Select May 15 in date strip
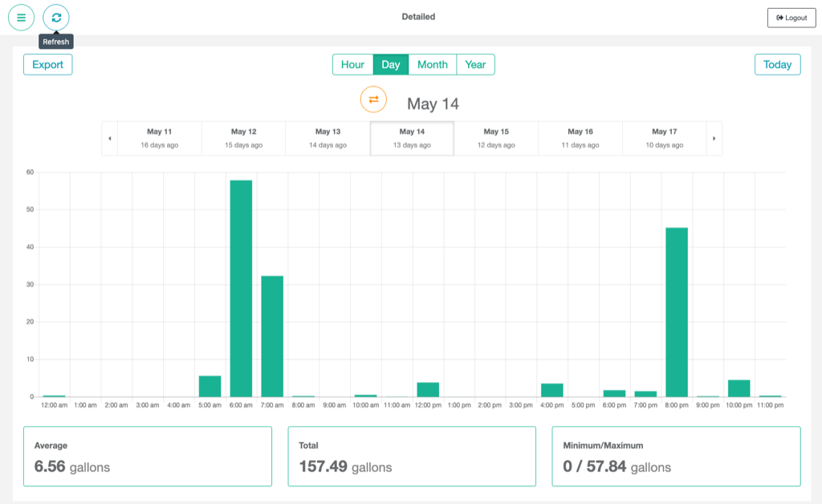Viewport: 822px width, 504px height. click(496, 138)
